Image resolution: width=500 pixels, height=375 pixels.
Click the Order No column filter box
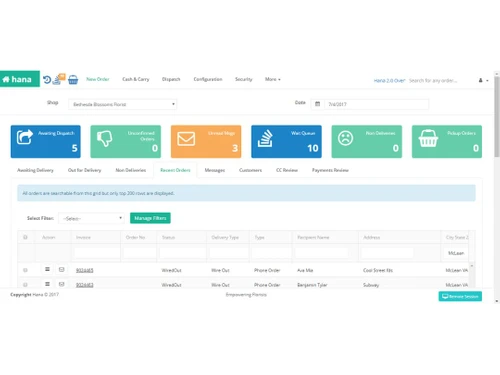pyautogui.click(x=139, y=253)
